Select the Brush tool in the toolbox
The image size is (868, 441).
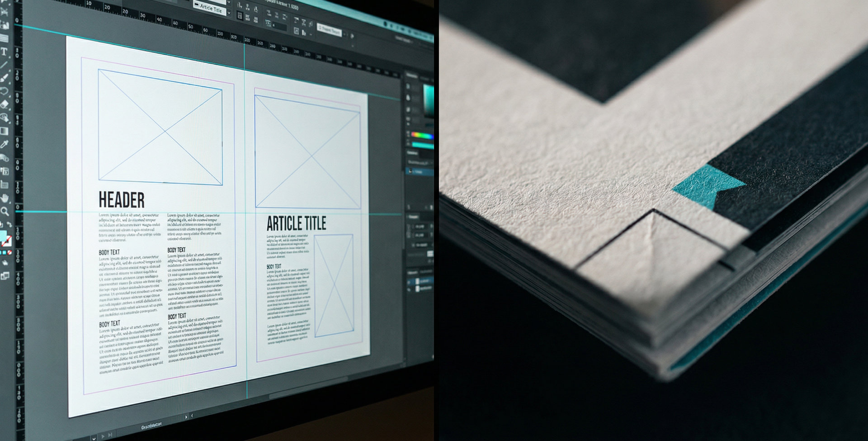pos(5,78)
